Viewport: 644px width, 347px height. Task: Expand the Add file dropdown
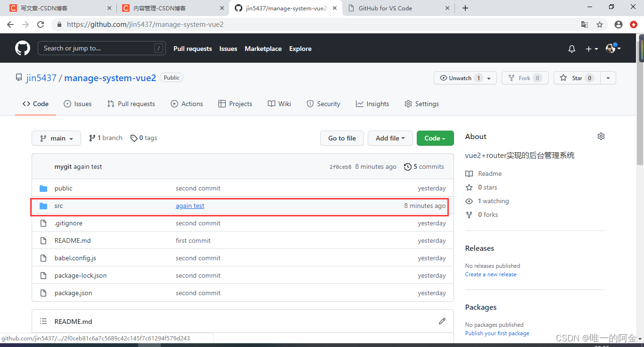click(x=390, y=138)
